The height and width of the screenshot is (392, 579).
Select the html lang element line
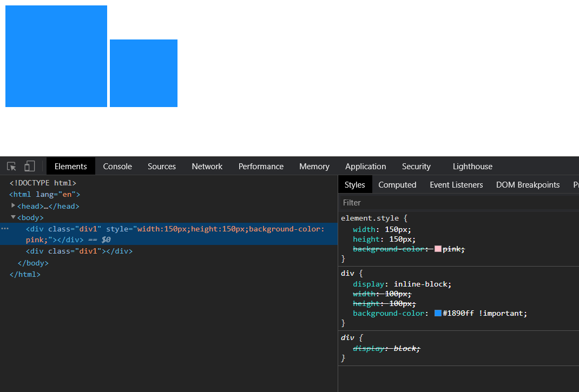[44, 194]
